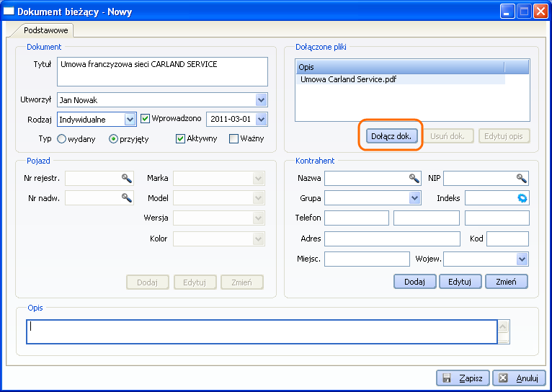Image resolution: width=552 pixels, height=392 pixels.
Task: Click Edytuj in the Pojazd section
Action: [x=195, y=282]
